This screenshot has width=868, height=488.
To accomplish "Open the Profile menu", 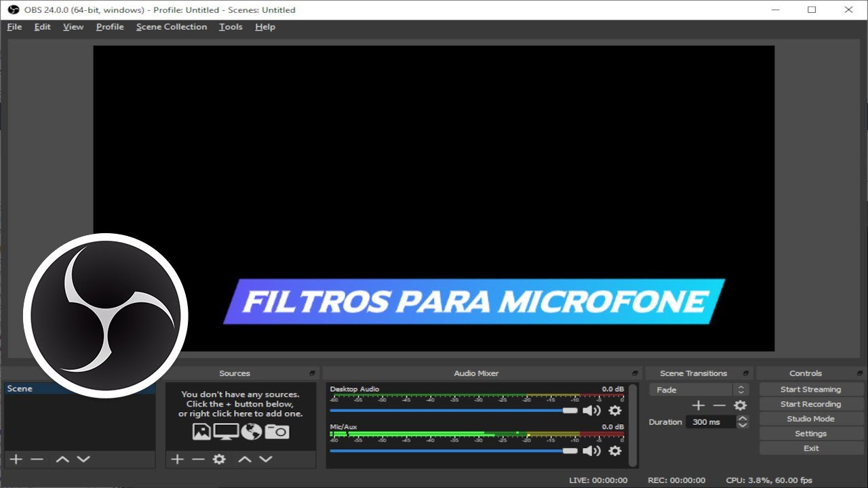I will (110, 27).
